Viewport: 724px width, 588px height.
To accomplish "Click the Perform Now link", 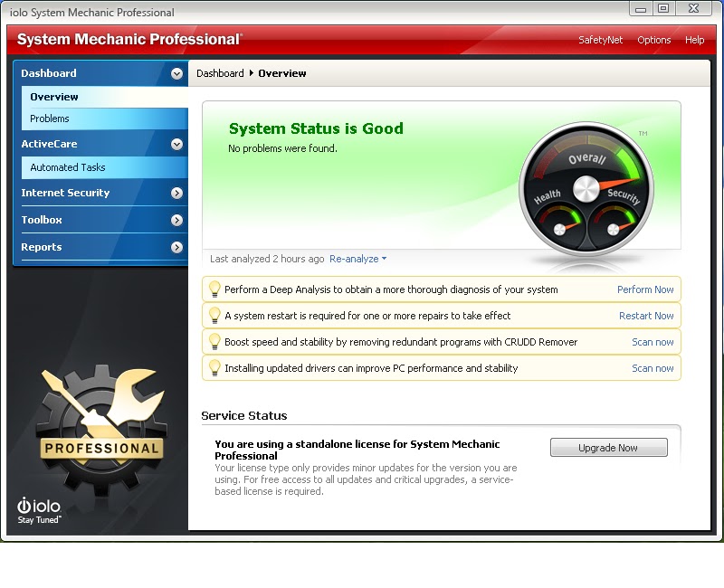I will tap(645, 289).
